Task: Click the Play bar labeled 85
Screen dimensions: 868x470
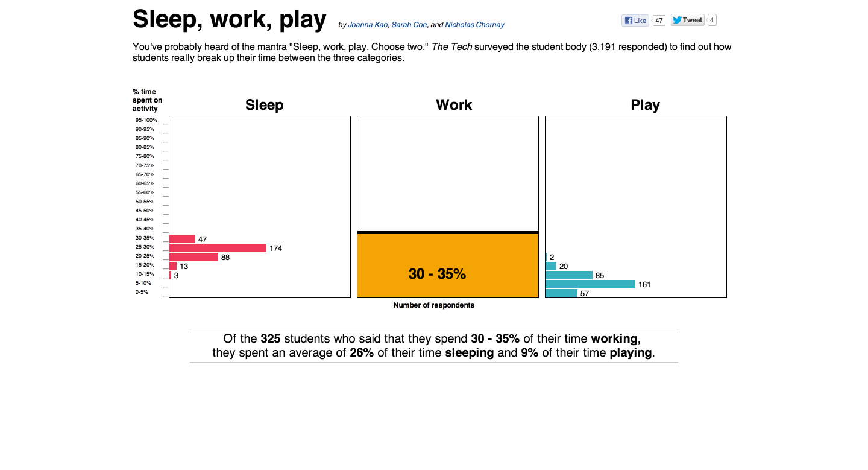Action: tap(569, 275)
